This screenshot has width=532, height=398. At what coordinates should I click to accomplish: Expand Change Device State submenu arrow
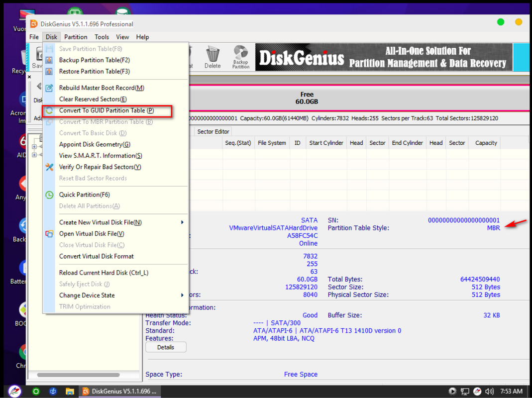coord(182,295)
